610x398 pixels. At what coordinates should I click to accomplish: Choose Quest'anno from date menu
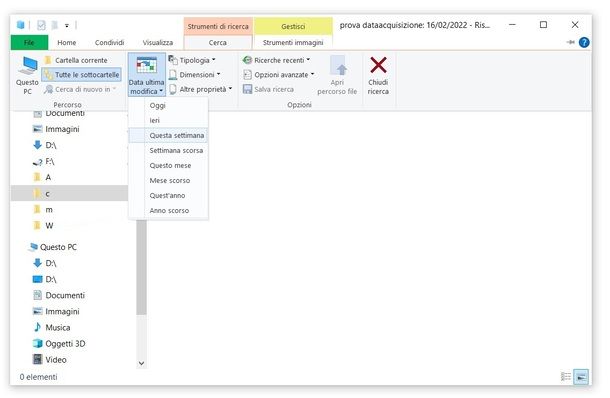[x=167, y=196]
